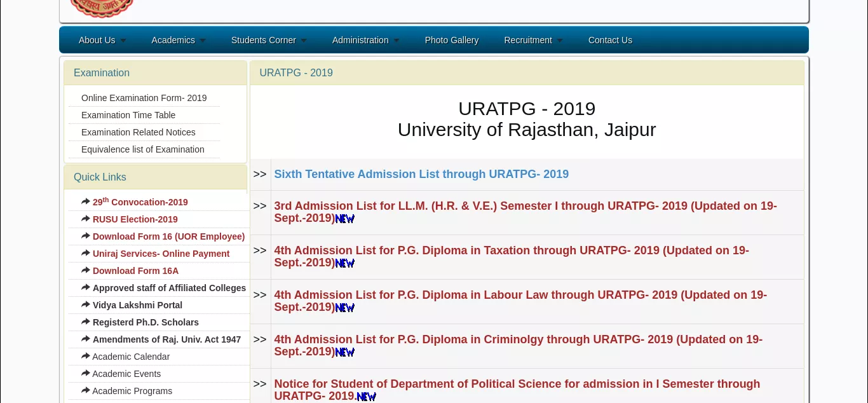The height and width of the screenshot is (403, 868).
Task: Open Uniraj Services- Online Payment link
Action: [161, 254]
